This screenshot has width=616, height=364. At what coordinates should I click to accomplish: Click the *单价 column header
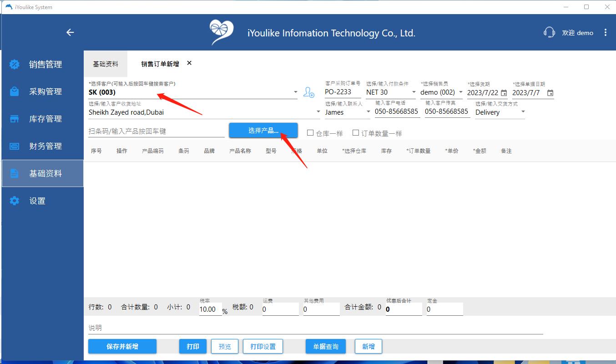pyautogui.click(x=452, y=151)
